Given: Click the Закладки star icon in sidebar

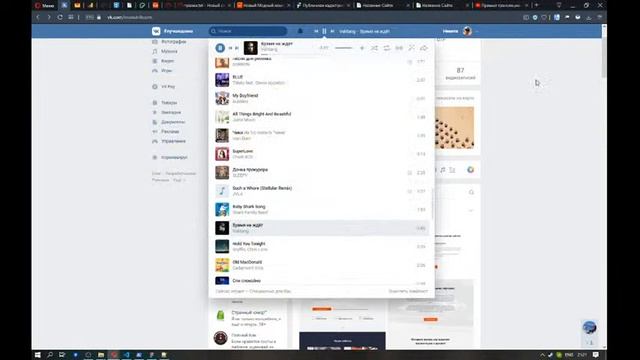Looking at the screenshot, I should 155,112.
